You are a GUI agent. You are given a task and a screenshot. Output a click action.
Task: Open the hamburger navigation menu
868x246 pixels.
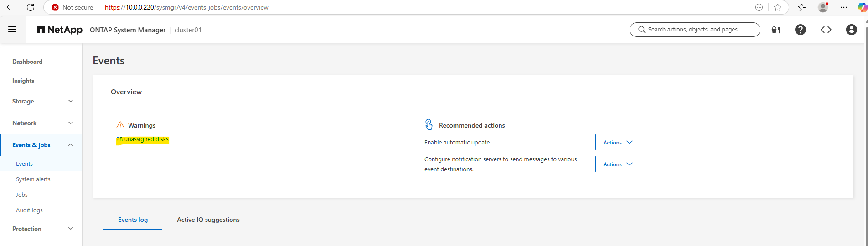[12, 30]
